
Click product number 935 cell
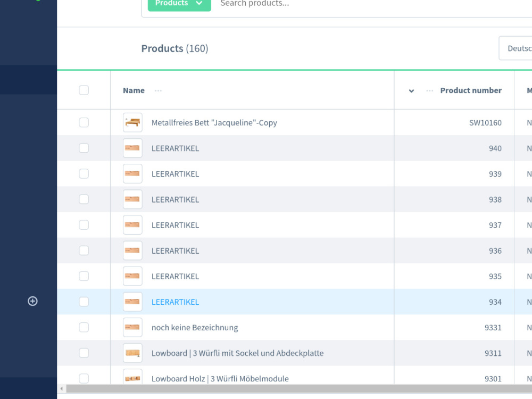[x=495, y=276]
